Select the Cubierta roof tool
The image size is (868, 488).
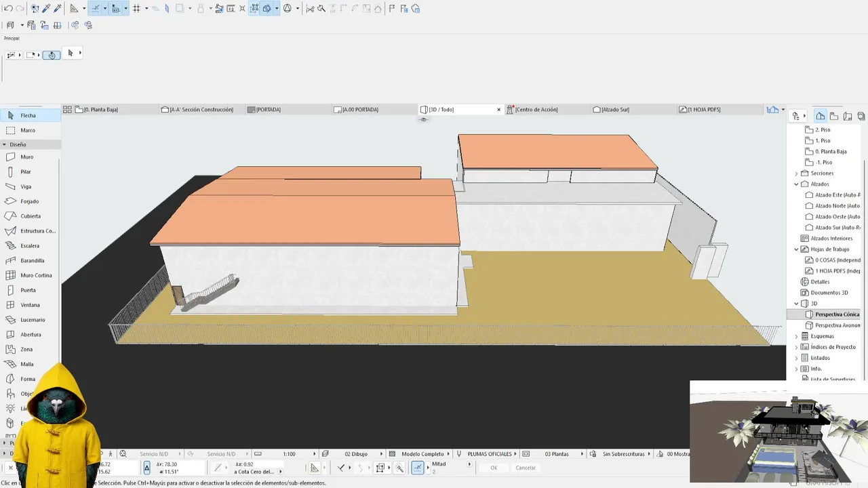pyautogui.click(x=31, y=216)
